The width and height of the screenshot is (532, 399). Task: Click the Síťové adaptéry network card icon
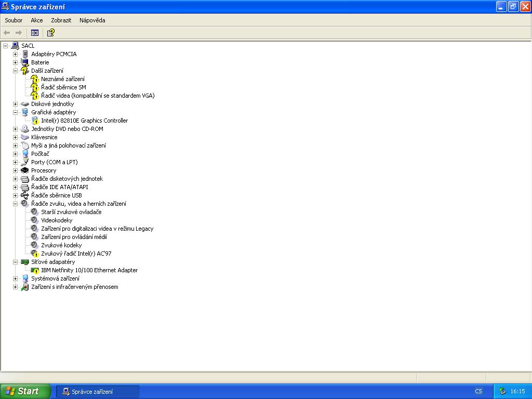coord(25,262)
